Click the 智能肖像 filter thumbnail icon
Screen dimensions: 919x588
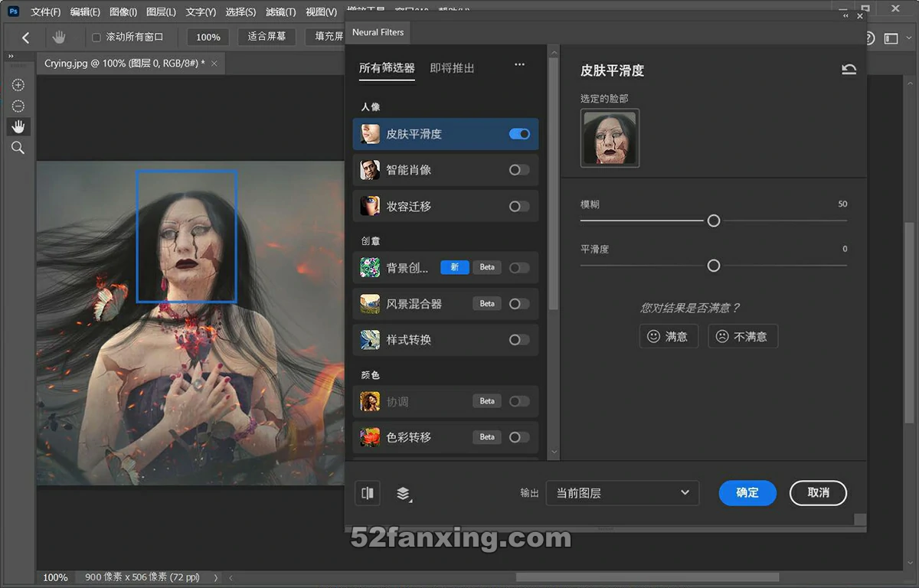click(x=370, y=170)
